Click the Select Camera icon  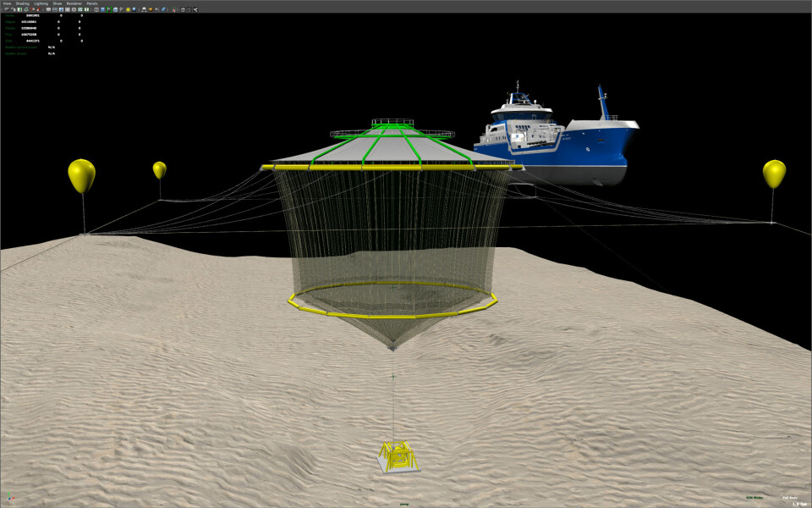point(5,9)
